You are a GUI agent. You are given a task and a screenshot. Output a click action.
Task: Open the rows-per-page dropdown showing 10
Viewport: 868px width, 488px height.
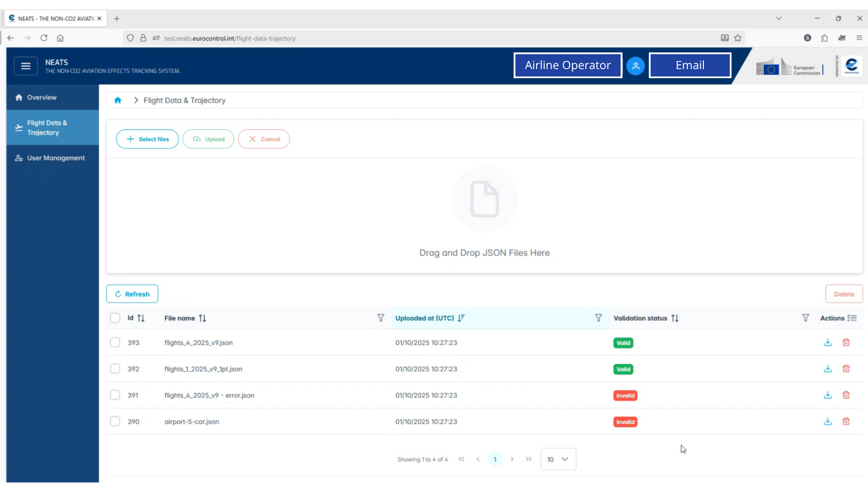coord(558,459)
